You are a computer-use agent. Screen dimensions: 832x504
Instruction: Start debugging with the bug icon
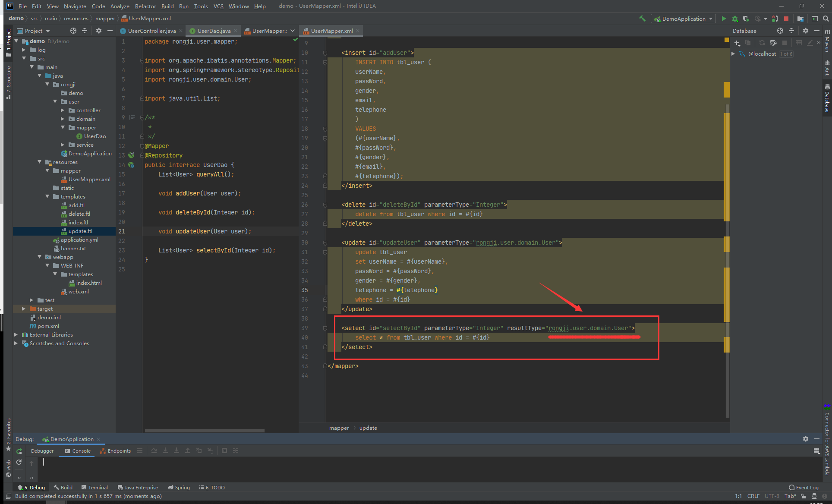(x=735, y=19)
